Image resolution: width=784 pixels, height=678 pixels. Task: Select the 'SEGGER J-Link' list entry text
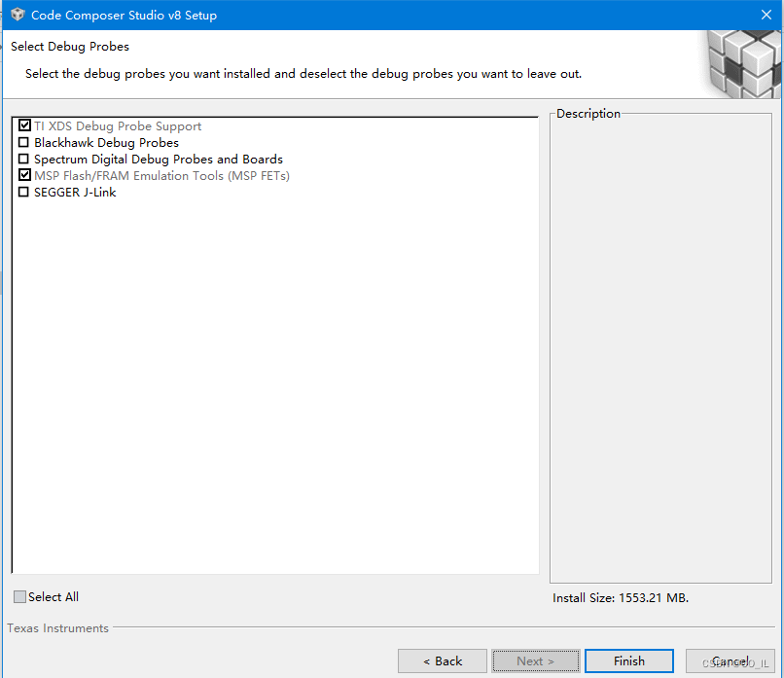tap(75, 193)
